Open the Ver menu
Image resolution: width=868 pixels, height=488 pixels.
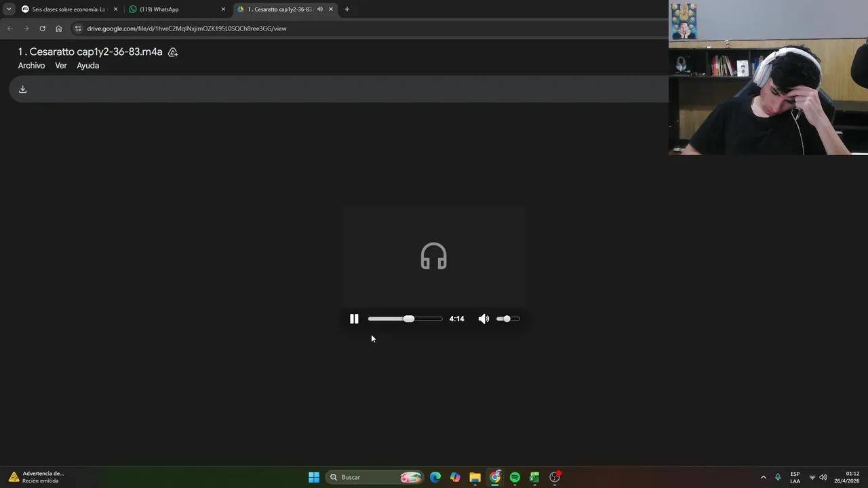point(61,66)
